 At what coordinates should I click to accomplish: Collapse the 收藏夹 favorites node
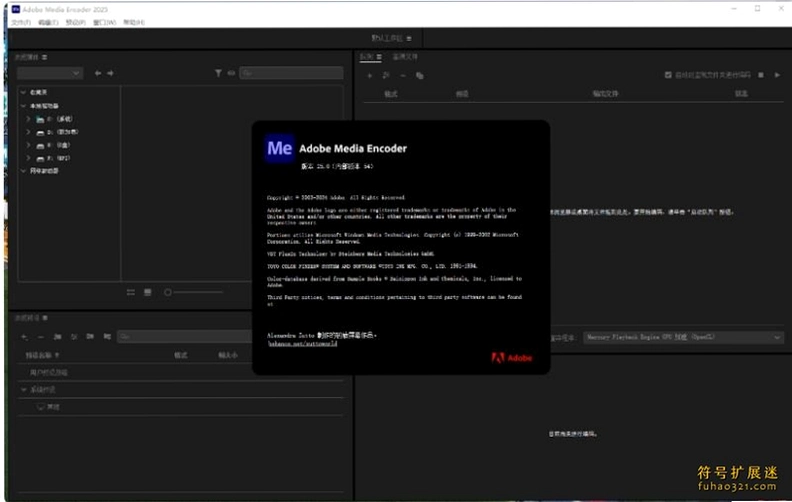(x=23, y=92)
